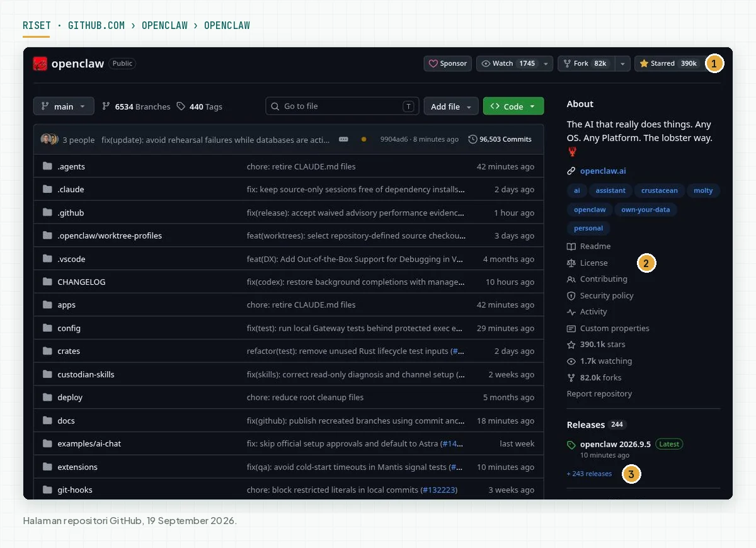Click the License scale icon
This screenshot has width=756, height=548.
(571, 263)
